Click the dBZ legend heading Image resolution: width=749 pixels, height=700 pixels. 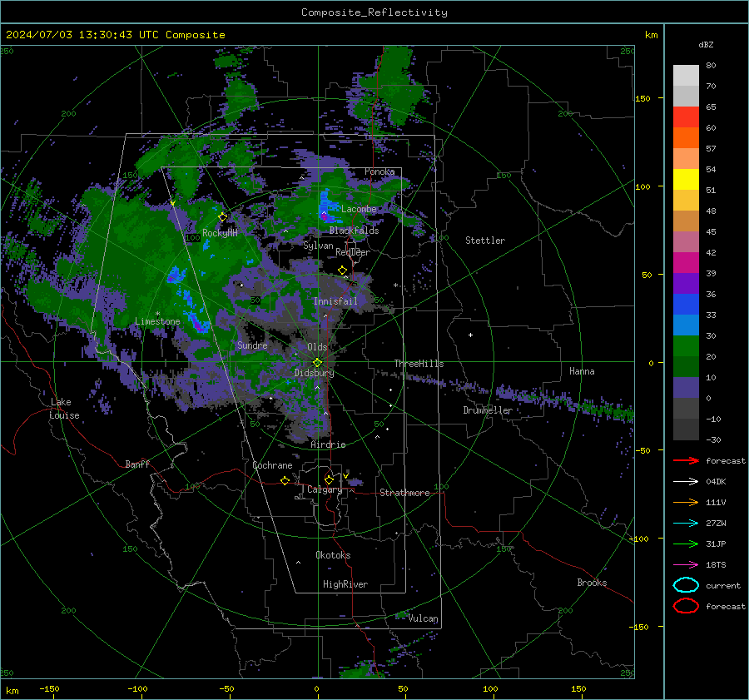[x=706, y=44]
